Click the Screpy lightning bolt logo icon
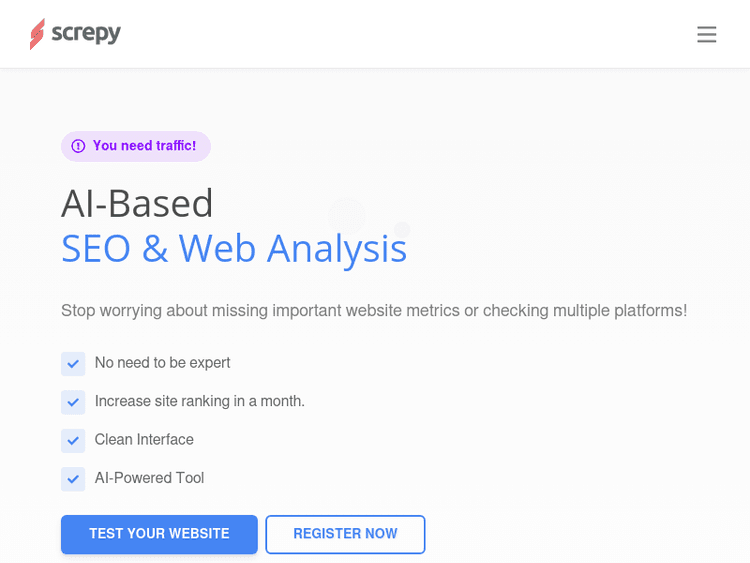 pos(37,34)
